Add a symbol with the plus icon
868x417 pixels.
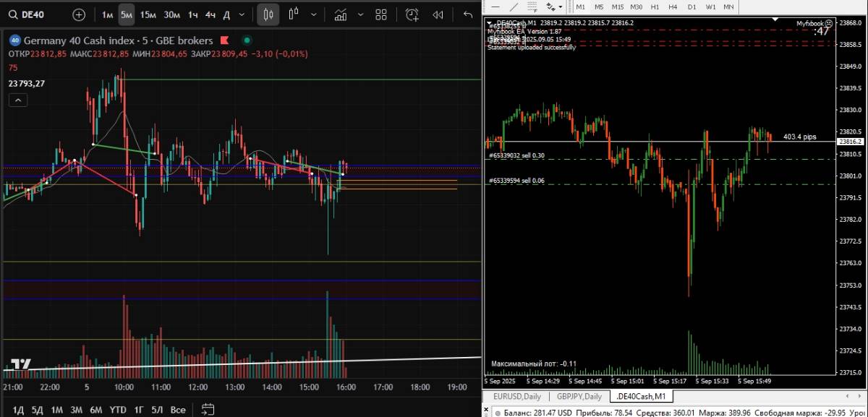click(x=79, y=14)
